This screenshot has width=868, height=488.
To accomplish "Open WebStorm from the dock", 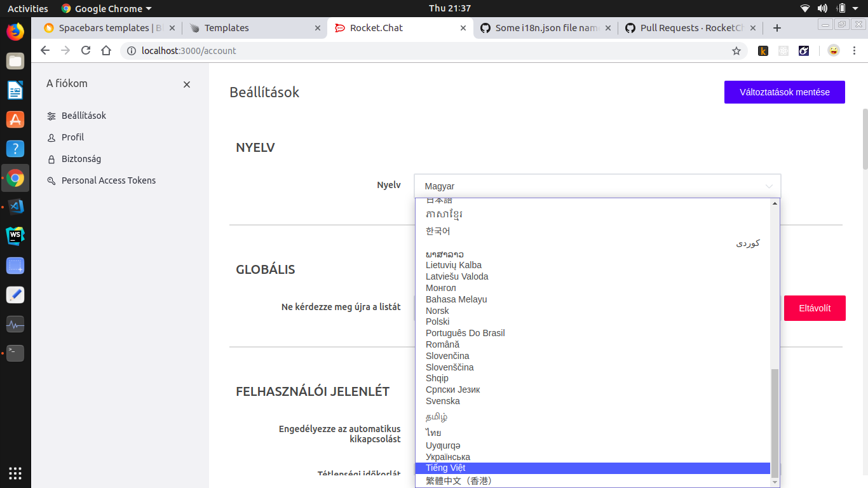I will (x=15, y=236).
